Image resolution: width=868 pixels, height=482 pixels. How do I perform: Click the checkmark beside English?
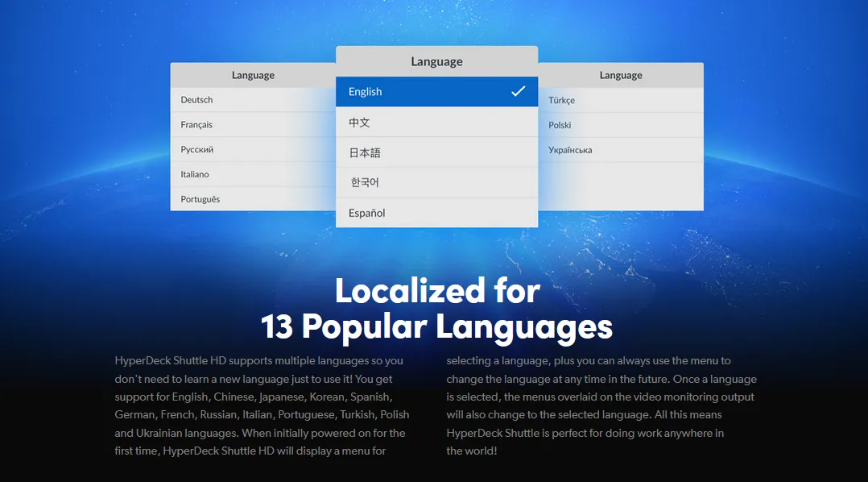pos(519,91)
